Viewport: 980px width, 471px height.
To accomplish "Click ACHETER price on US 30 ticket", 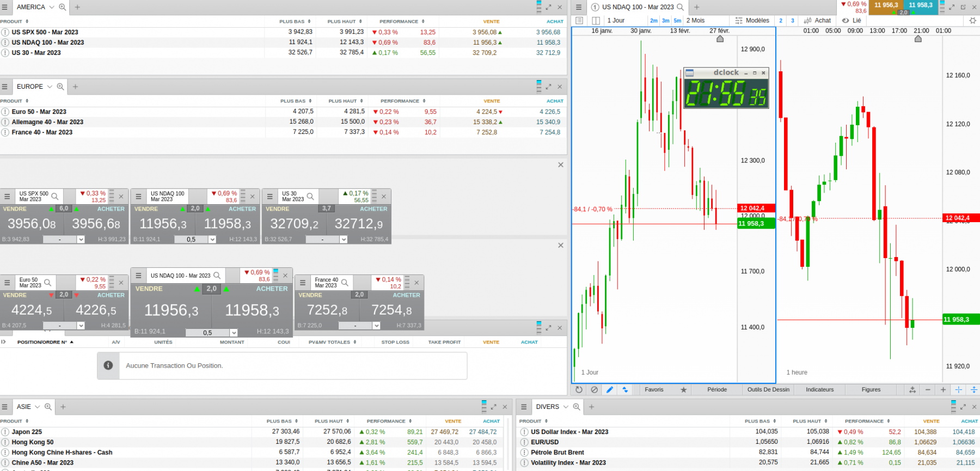I will tap(358, 224).
